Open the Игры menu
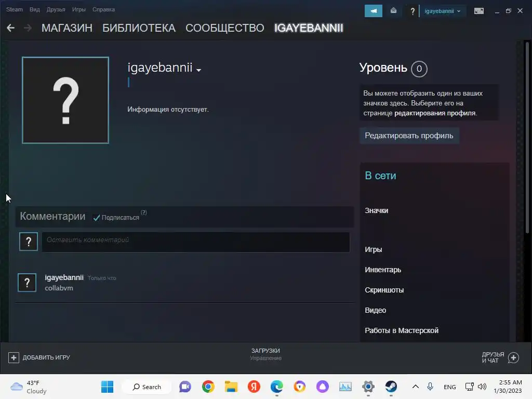532x399 pixels. 79,9
